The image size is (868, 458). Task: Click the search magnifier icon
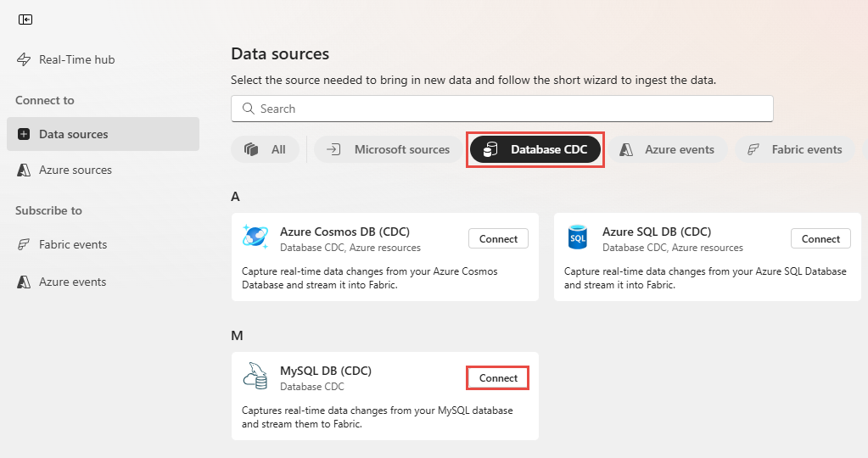pos(249,109)
